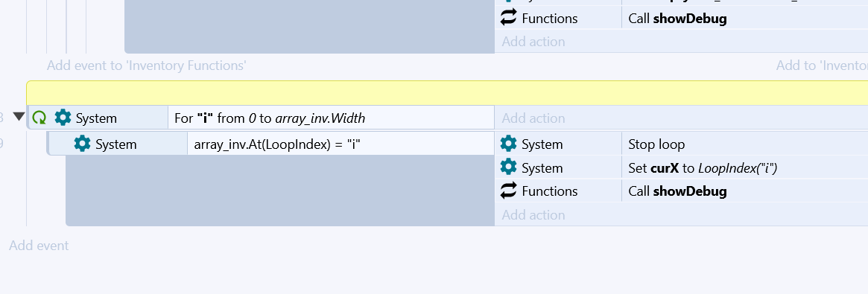Select the For "i" from 0 to array_inv.Width condition

pos(331,118)
